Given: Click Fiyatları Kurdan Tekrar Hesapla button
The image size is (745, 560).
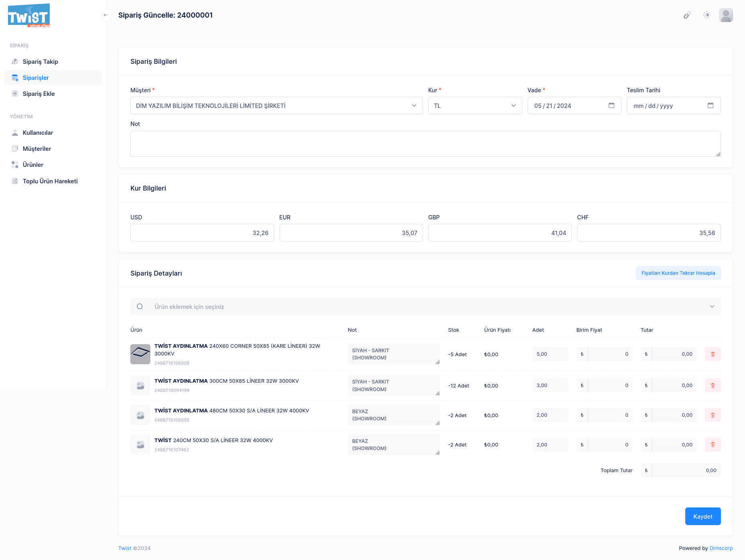Looking at the screenshot, I should pyautogui.click(x=678, y=273).
